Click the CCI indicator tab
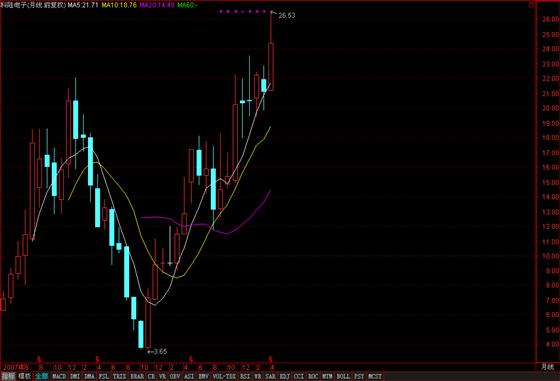Image resolution: width=560 pixels, height=381 pixels. 299,376
